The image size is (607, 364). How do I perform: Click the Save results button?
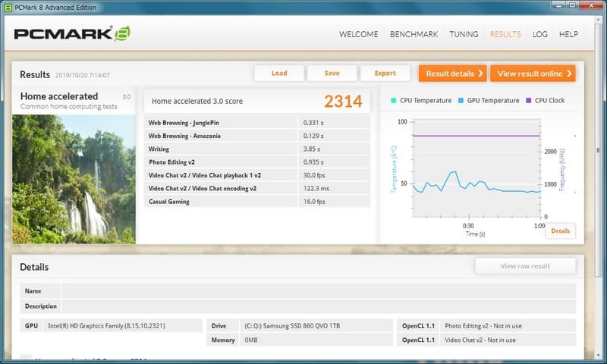pyautogui.click(x=332, y=73)
